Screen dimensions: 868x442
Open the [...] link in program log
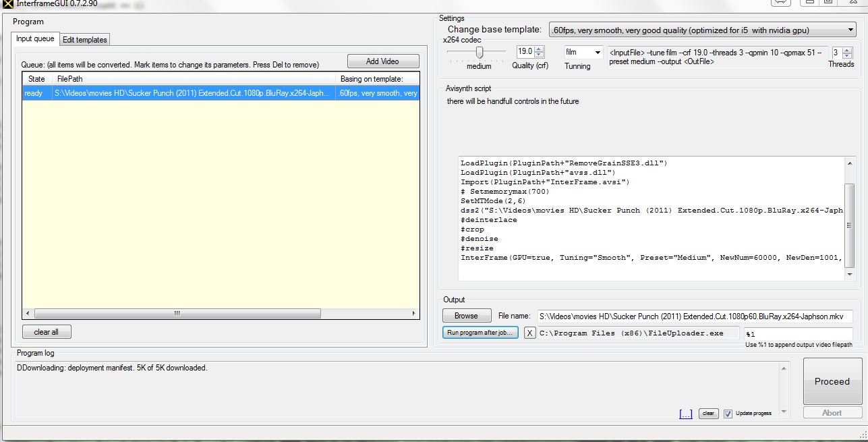(685, 414)
